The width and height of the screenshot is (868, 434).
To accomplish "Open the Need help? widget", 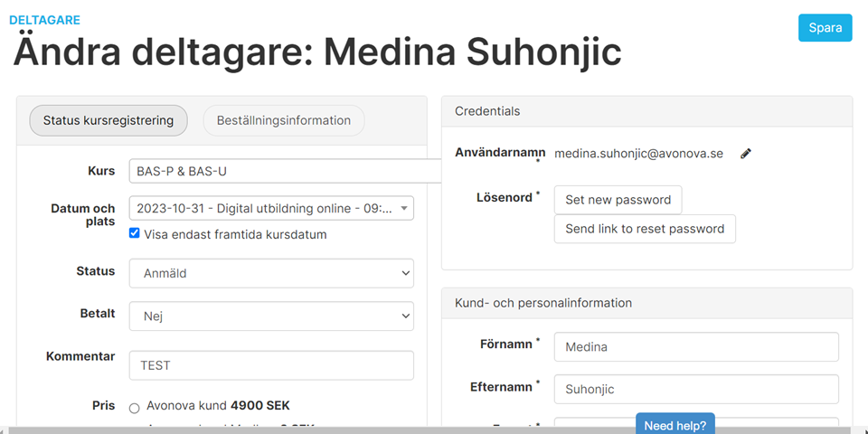I will coord(675,425).
